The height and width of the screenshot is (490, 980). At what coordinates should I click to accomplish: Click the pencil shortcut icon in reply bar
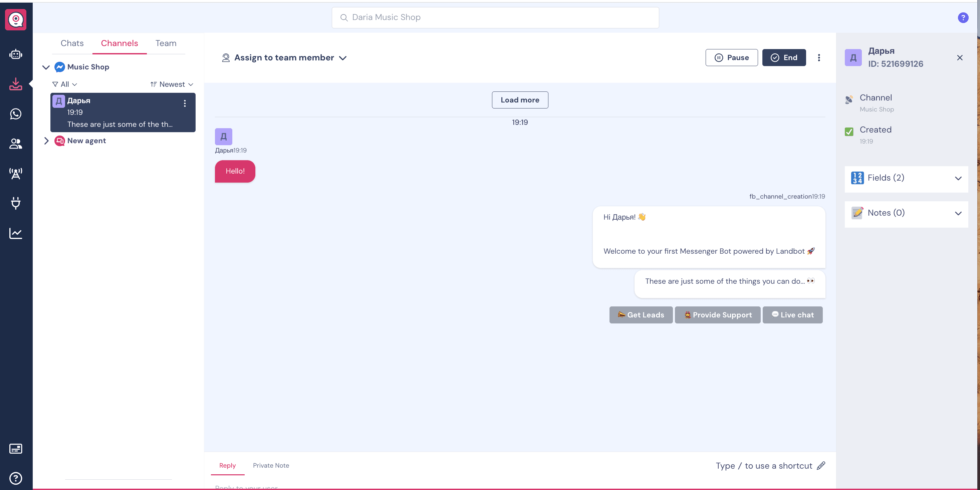[x=821, y=466]
